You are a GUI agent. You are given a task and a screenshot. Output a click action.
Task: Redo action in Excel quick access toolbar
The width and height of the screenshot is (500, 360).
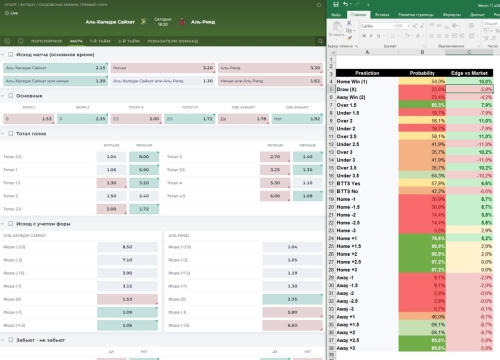tap(357, 4)
